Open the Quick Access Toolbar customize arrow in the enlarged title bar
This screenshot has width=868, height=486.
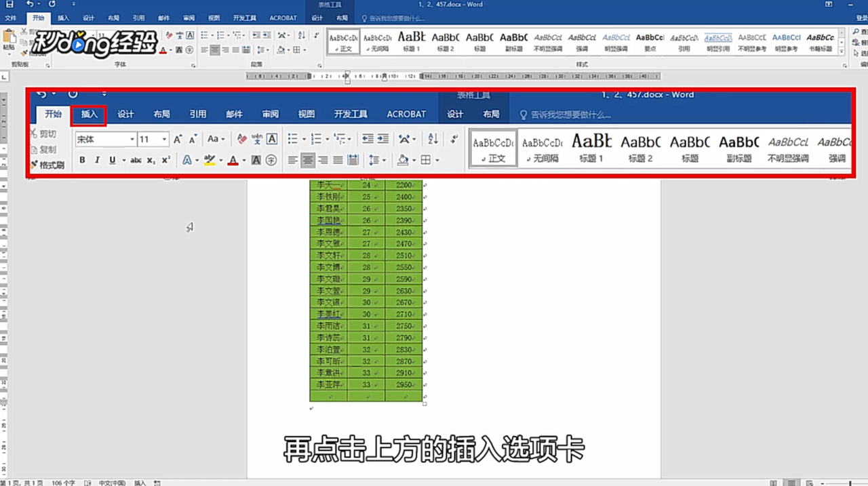click(x=104, y=94)
